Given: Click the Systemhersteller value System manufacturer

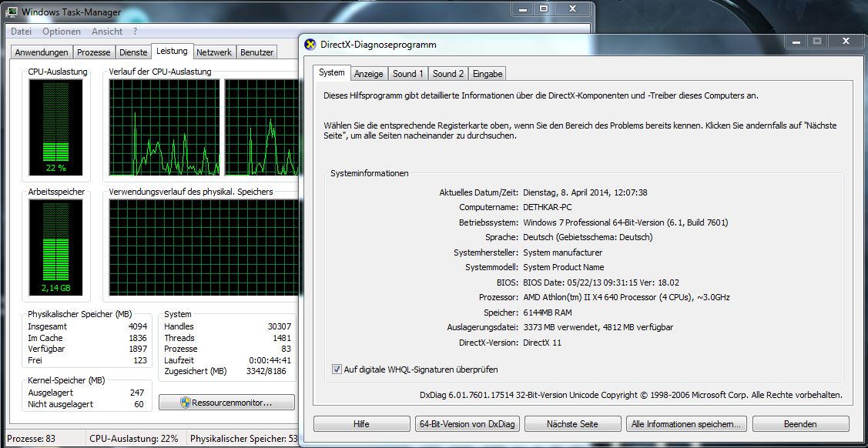Looking at the screenshot, I should coord(562,252).
